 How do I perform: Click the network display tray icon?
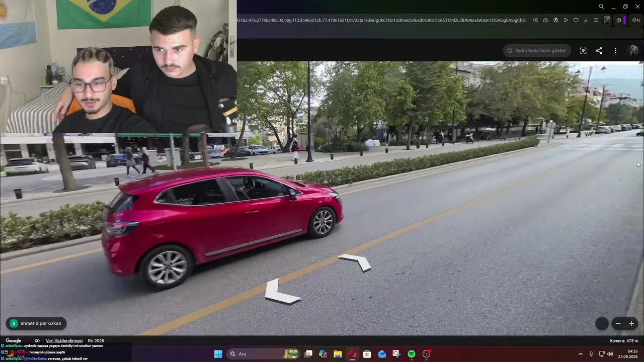click(602, 354)
